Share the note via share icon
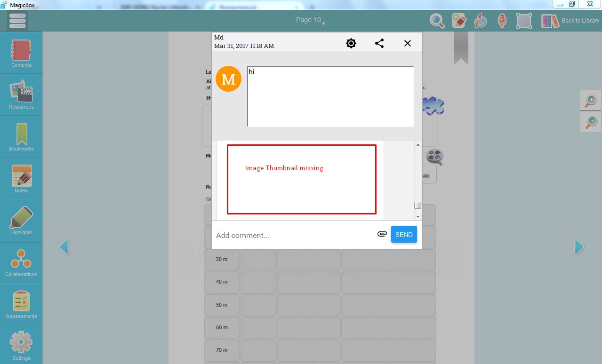602x364 pixels. (x=379, y=43)
